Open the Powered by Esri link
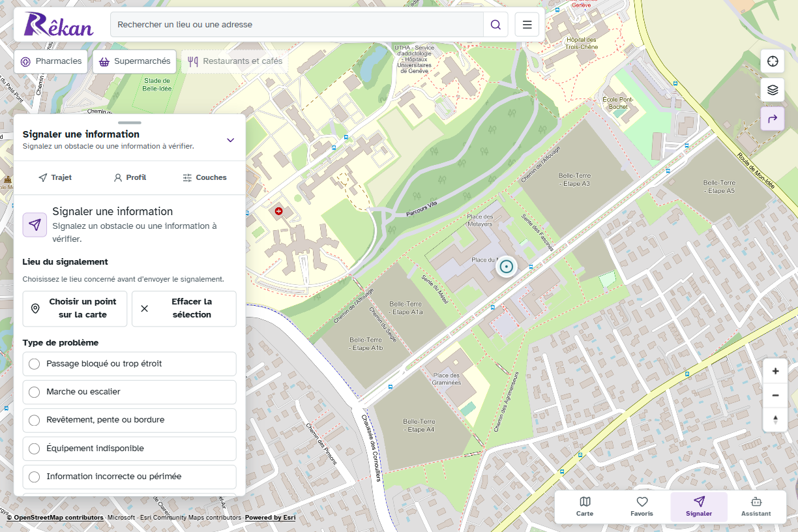Viewport: 798px width, 532px height. click(x=270, y=518)
